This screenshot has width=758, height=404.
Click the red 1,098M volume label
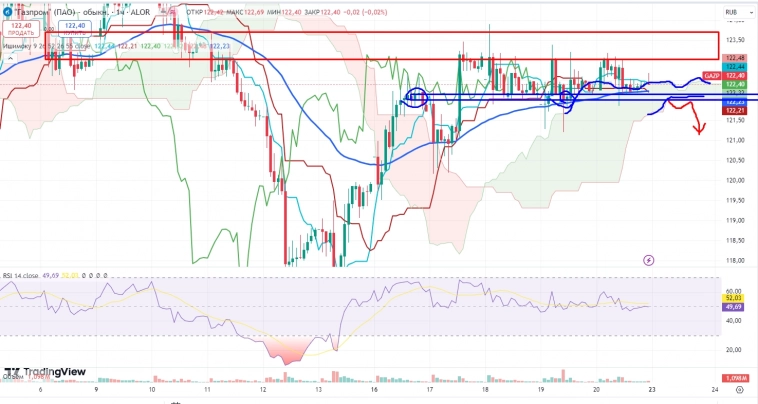point(736,378)
